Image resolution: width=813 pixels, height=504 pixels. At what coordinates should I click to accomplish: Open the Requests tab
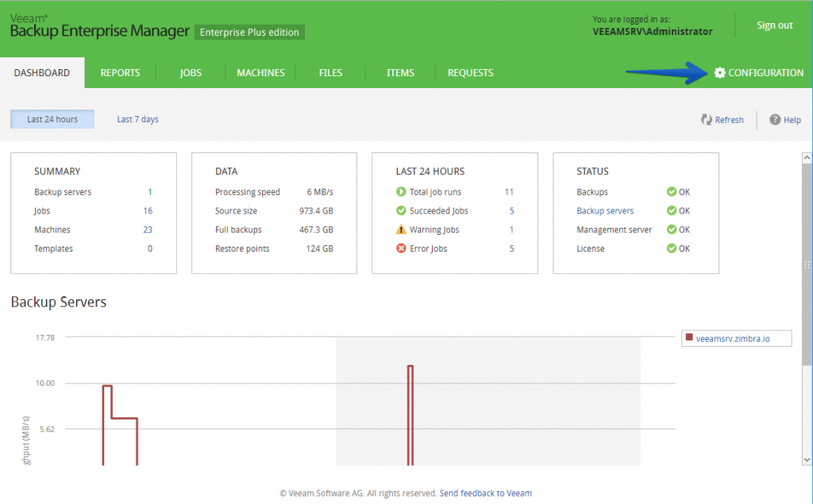[470, 72]
